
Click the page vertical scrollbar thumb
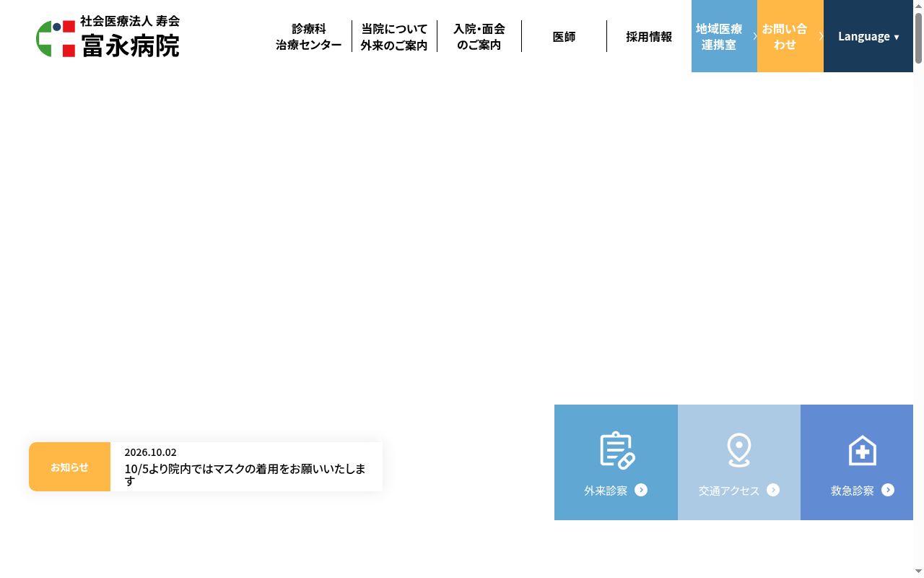click(918, 38)
